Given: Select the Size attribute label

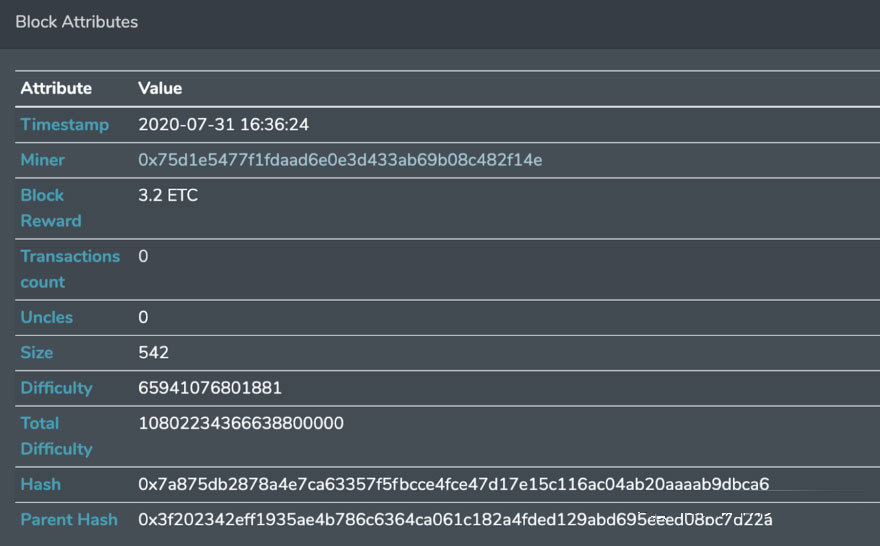Looking at the screenshot, I should (36, 352).
